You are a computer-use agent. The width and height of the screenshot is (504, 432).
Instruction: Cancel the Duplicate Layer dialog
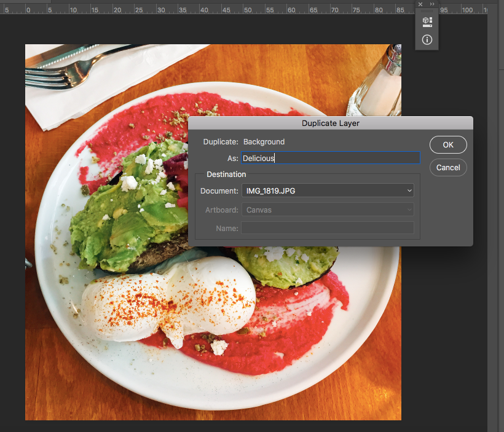[x=448, y=168]
